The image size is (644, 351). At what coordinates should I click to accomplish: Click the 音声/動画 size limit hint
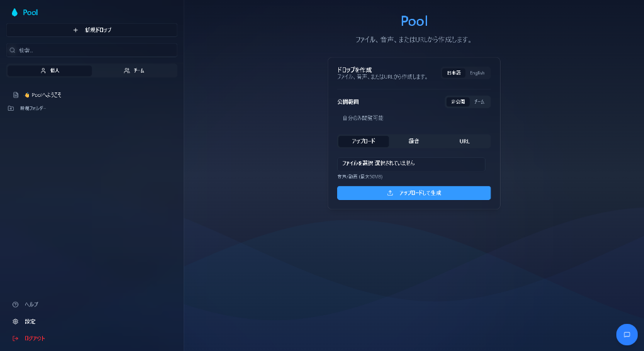point(360,177)
